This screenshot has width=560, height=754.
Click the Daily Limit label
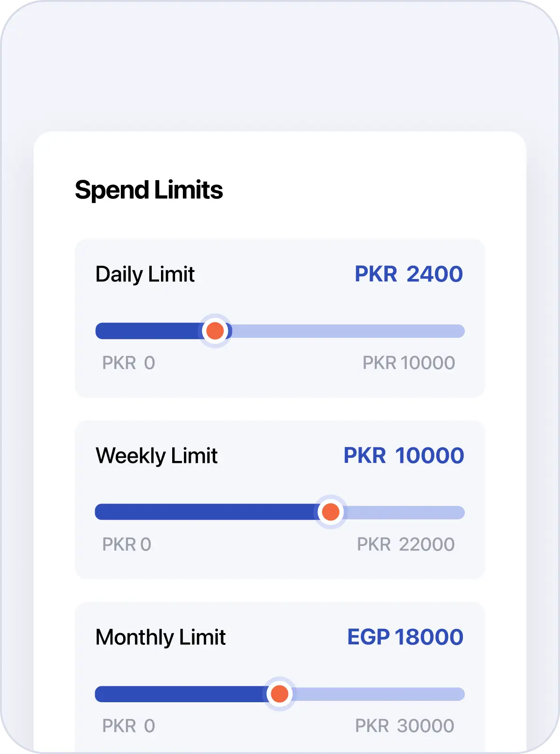tap(145, 274)
